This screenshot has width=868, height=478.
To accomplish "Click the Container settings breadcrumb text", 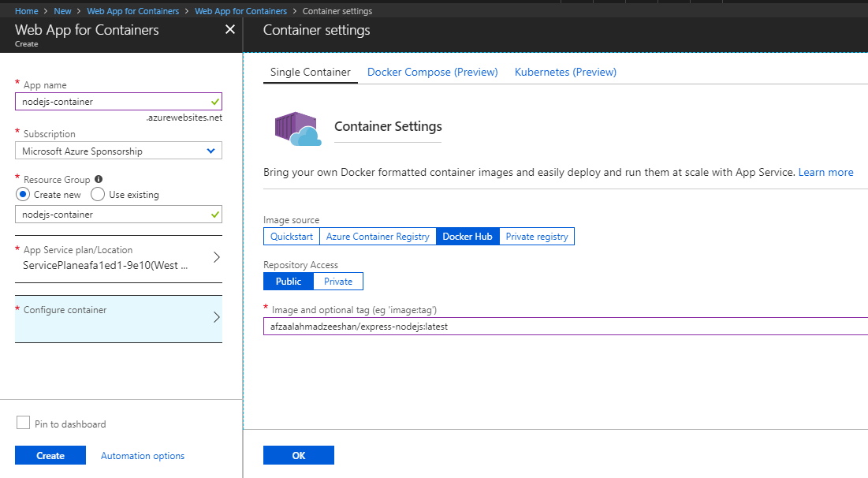I will click(x=337, y=11).
